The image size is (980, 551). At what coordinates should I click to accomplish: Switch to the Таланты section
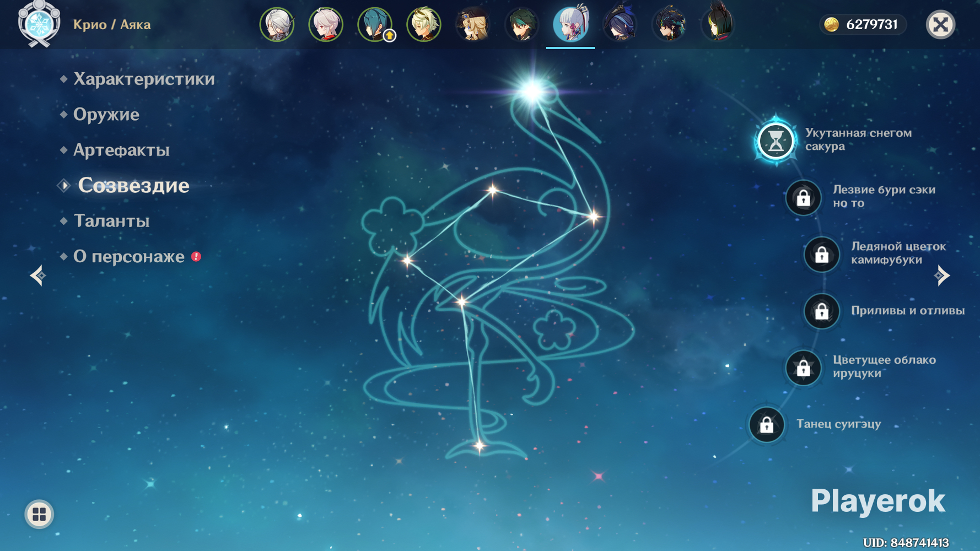tap(111, 221)
